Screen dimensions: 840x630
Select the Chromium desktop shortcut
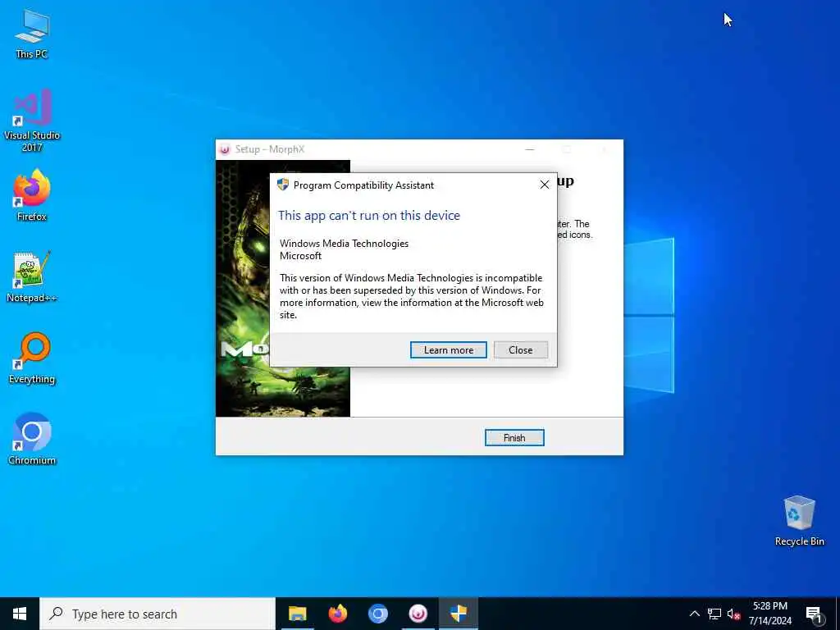(x=32, y=440)
